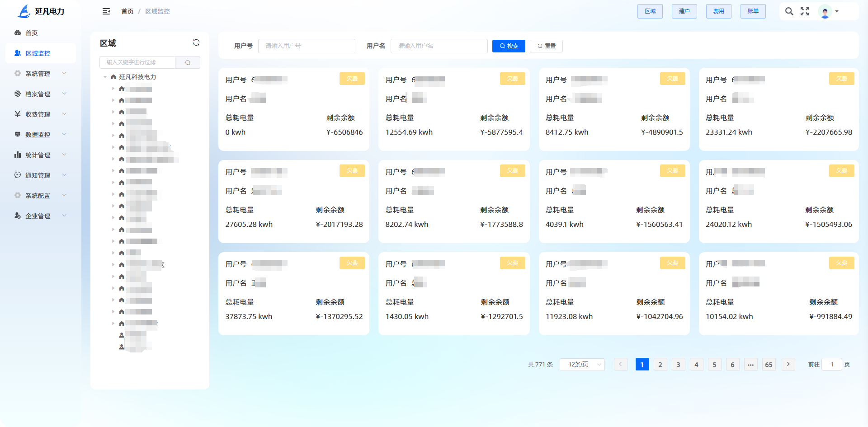The image size is (868, 427).
Task: Open the header search magnifier icon
Action: pyautogui.click(x=789, y=11)
